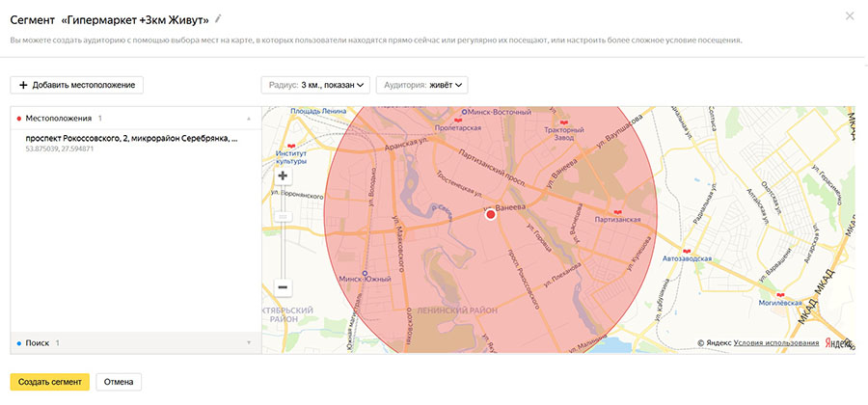868x405 pixels.
Task: Expand the Поиск section
Action: pyautogui.click(x=249, y=342)
